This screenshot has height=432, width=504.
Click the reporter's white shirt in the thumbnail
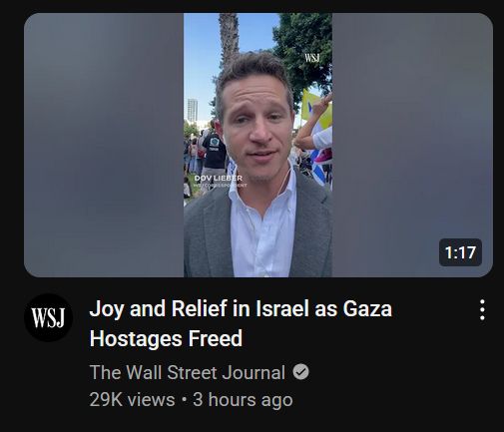click(x=262, y=229)
